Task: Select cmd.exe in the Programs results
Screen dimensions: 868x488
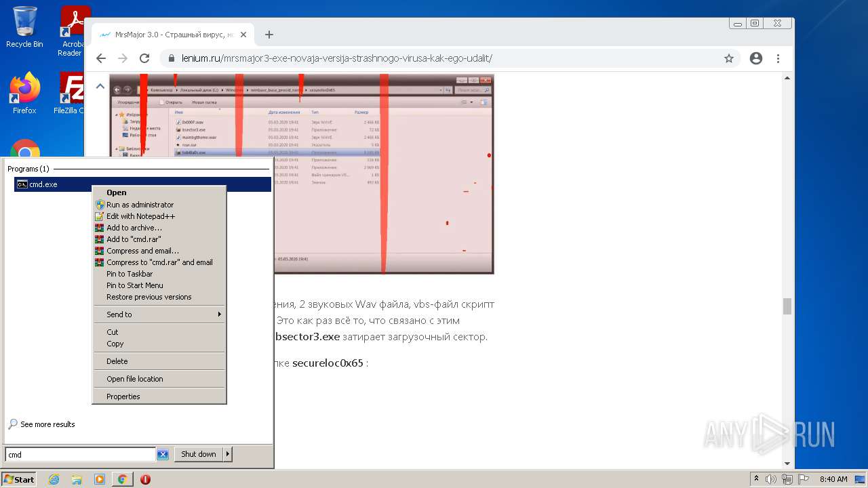Action: (142, 184)
